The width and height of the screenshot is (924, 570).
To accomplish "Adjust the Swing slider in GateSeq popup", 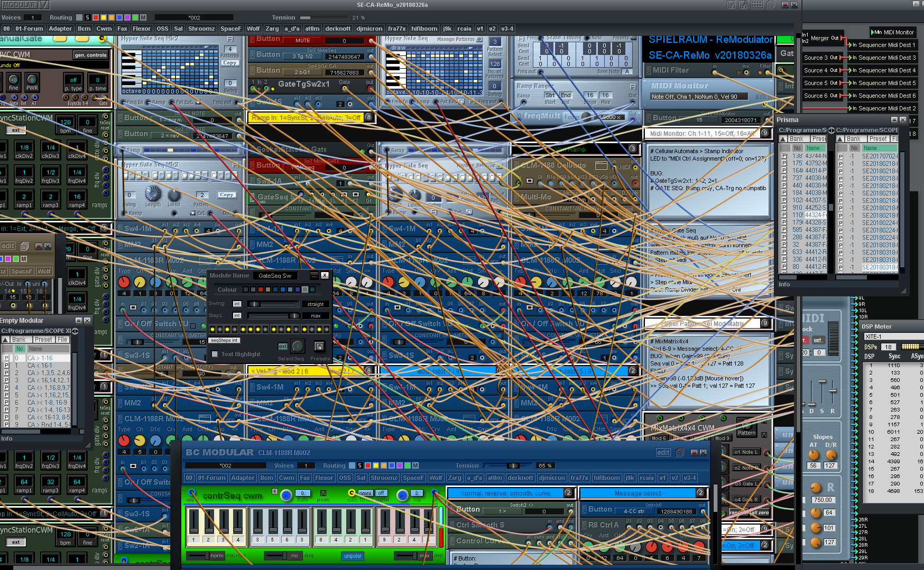I will click(x=273, y=304).
